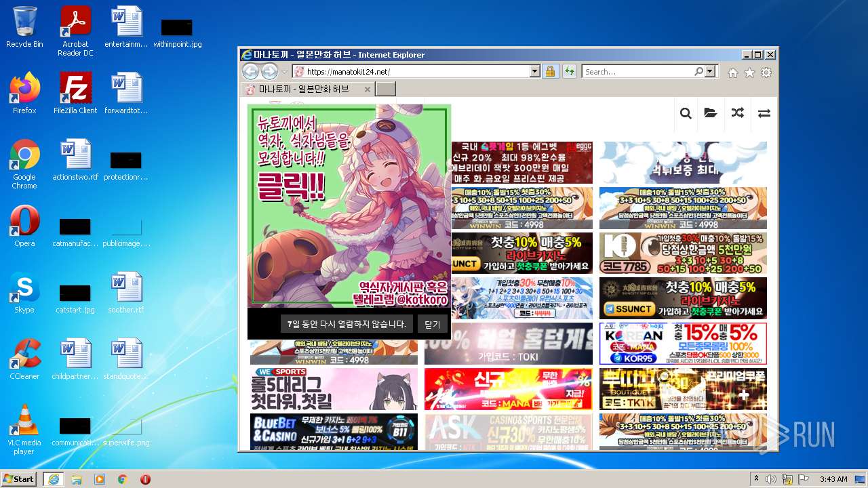
Task: Open the KOREAN KOR95 banner ad
Action: tap(683, 344)
